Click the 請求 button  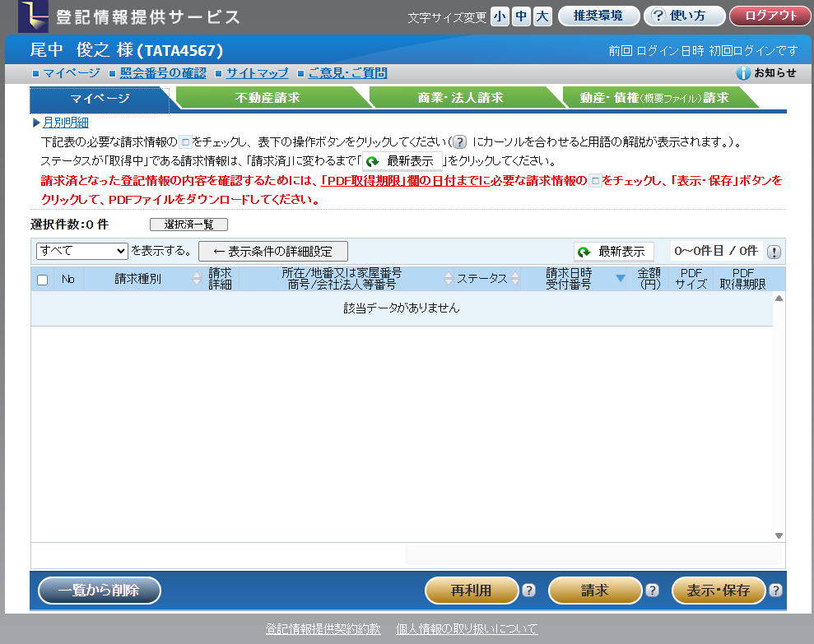[595, 591]
